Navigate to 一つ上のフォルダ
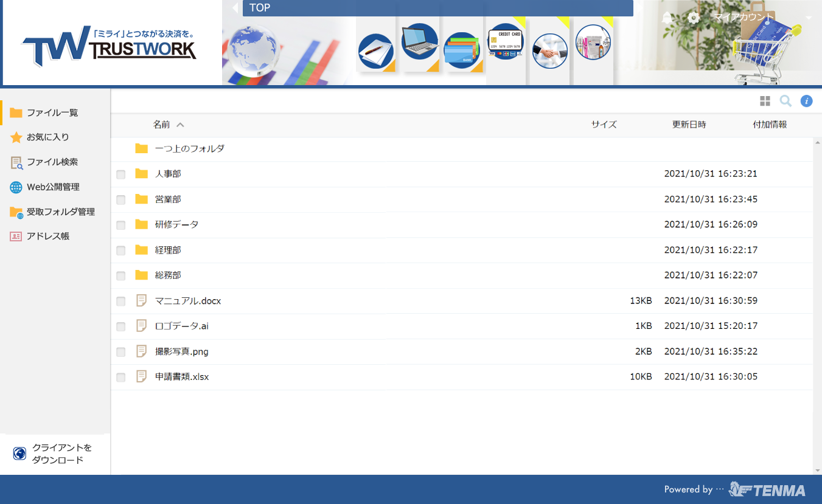This screenshot has height=504, width=822. pyautogui.click(x=189, y=148)
